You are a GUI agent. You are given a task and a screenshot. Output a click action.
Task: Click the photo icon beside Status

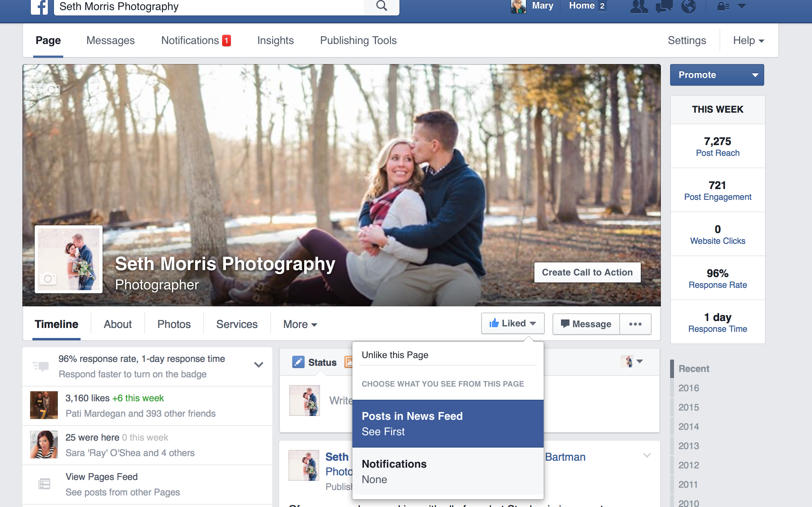[x=348, y=362]
